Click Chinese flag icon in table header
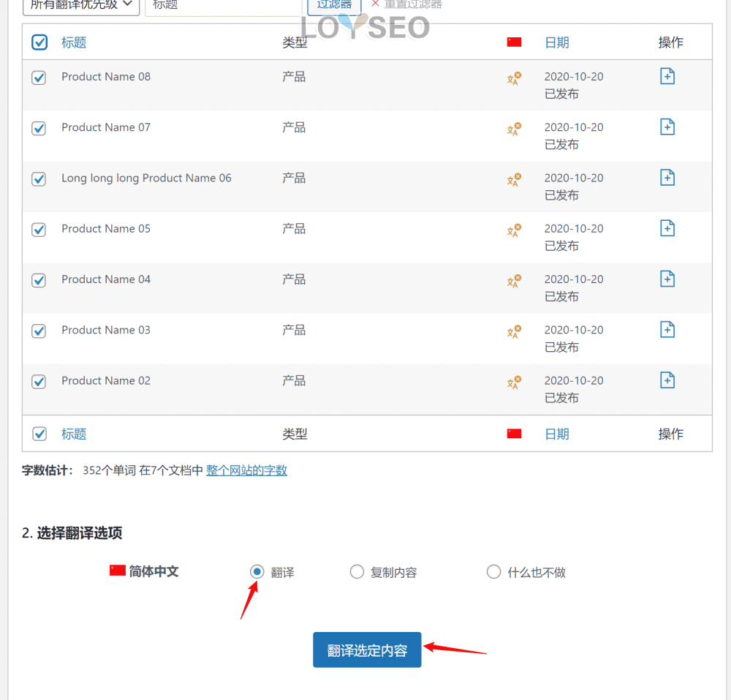The image size is (731, 700). pos(514,42)
